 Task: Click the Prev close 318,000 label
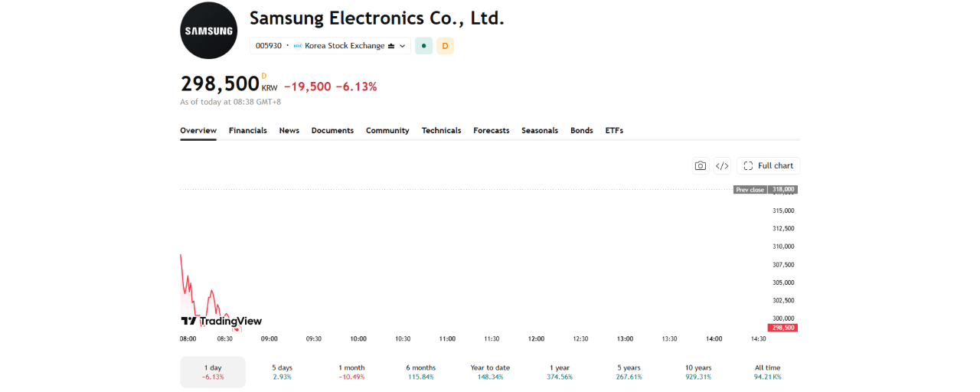[x=766, y=189]
